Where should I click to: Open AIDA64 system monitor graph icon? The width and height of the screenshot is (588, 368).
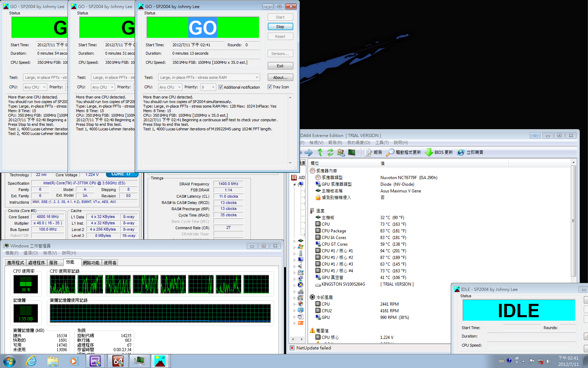tap(352, 152)
